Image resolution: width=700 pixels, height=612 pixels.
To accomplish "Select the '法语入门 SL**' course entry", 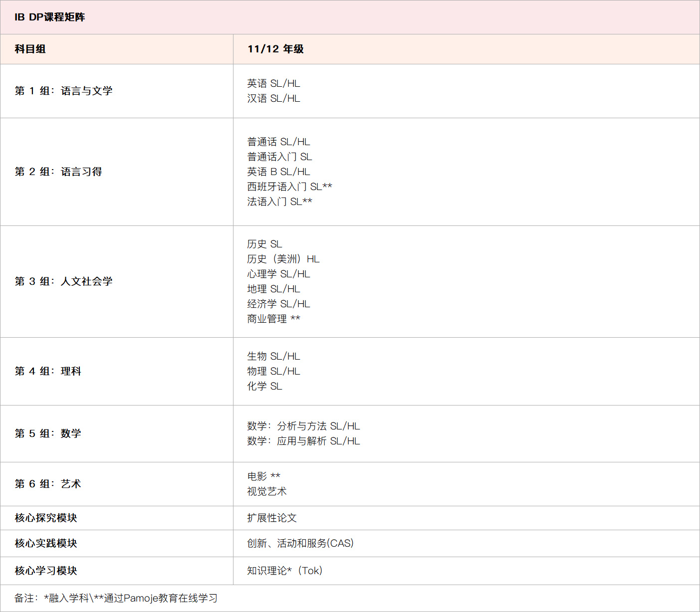I will click(279, 202).
